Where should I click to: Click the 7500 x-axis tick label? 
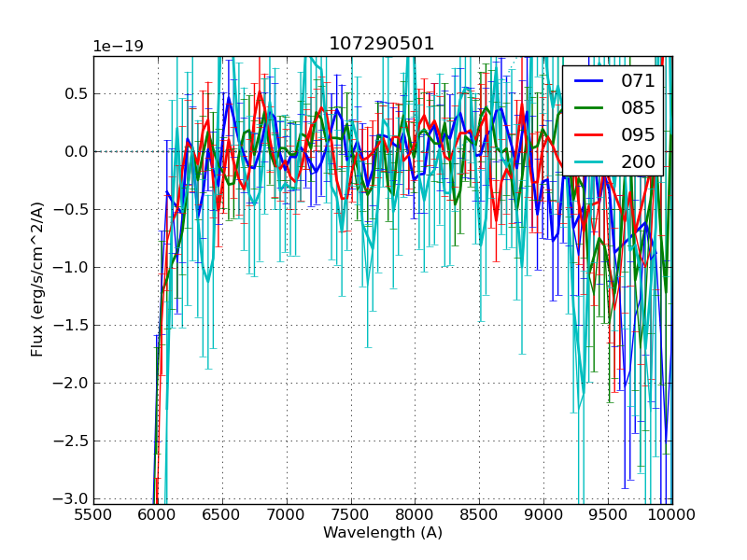pos(351,514)
